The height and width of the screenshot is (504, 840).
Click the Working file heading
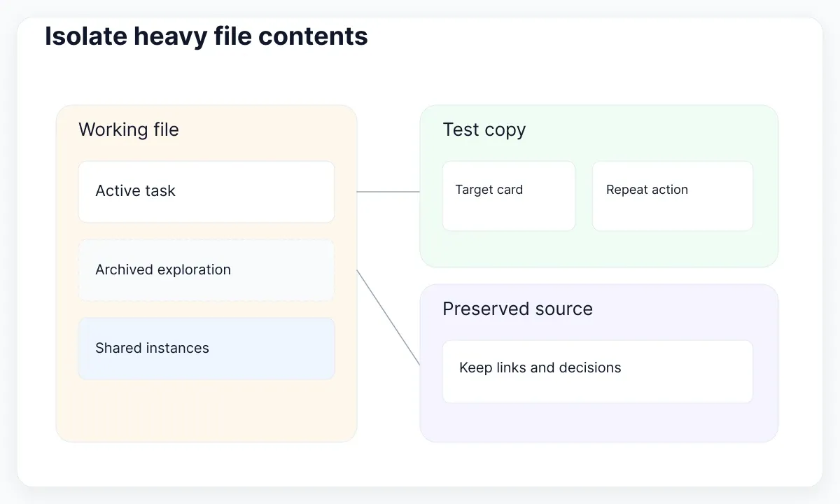coord(129,129)
